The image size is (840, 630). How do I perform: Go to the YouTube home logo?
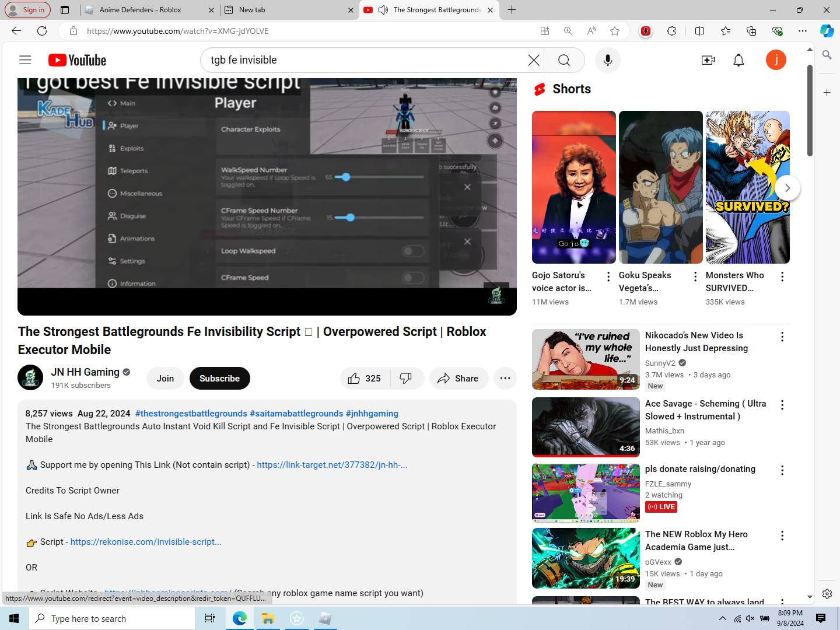(77, 60)
